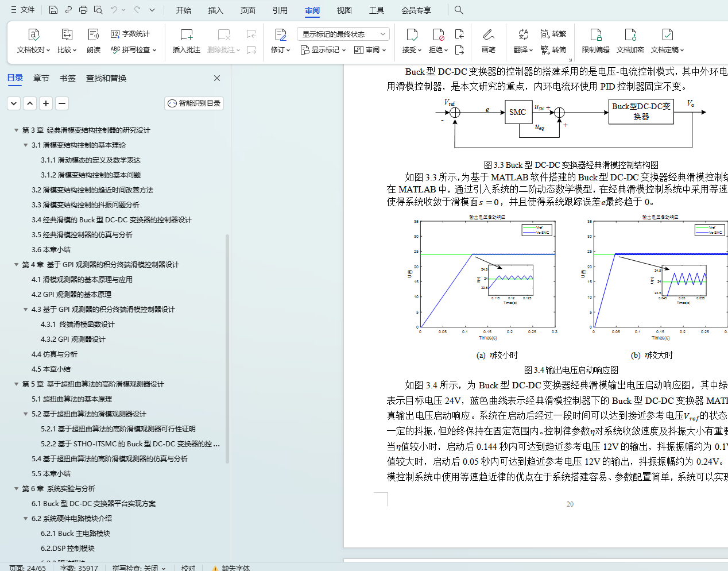Open the Bookmarks (书签) pane tab
The height and width of the screenshot is (571, 728).
pos(68,78)
